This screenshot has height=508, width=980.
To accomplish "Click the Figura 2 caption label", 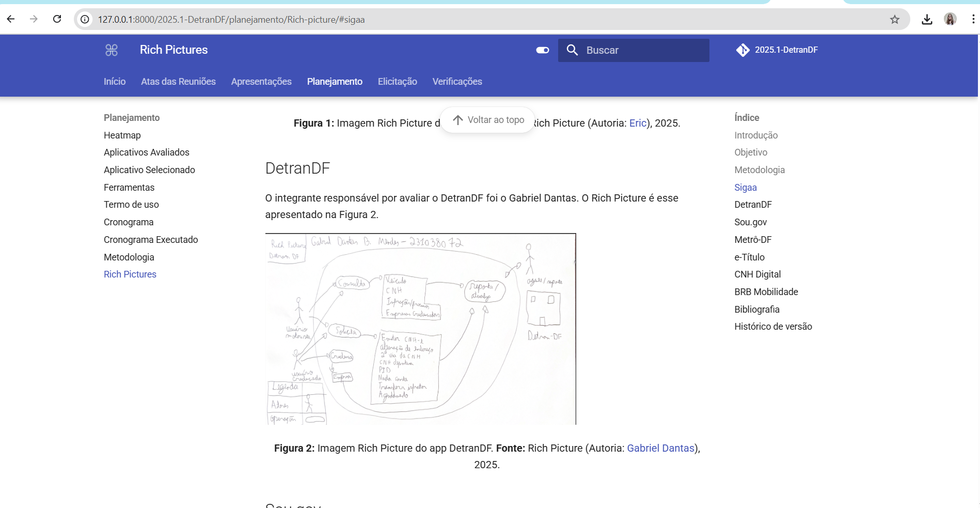I will coord(294,448).
